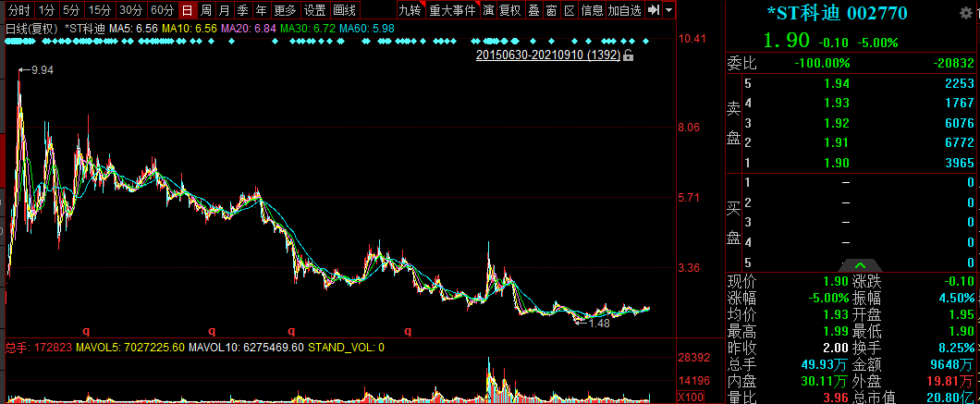980x404 pixels.
Task: Click sell level 1 volume 3965
Action: click(x=960, y=164)
